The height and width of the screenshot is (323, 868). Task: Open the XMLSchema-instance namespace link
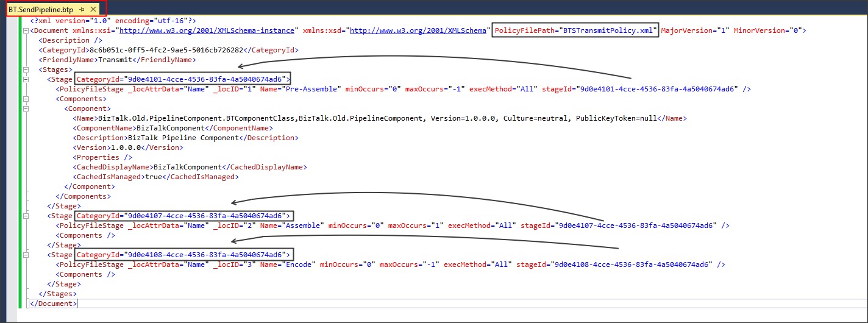tap(207, 30)
